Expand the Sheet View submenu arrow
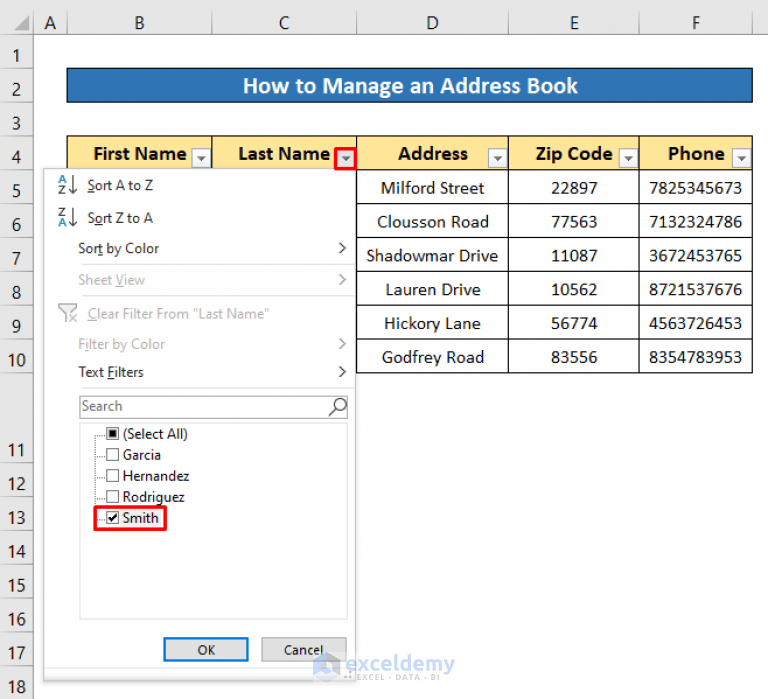This screenshot has width=768, height=699. click(342, 280)
